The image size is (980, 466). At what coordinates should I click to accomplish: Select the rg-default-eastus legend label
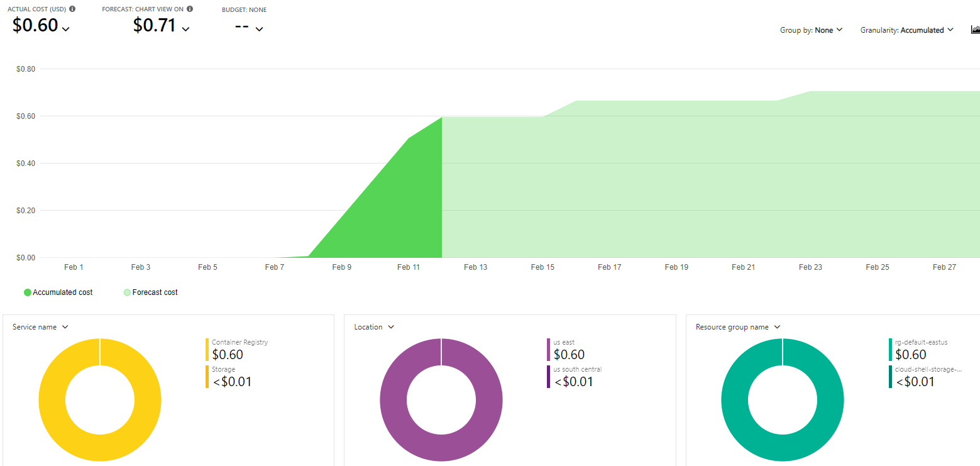coord(922,343)
